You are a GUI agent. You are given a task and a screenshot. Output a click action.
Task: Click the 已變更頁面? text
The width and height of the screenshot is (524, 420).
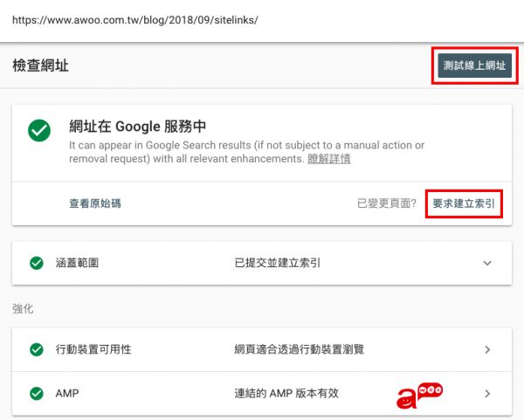click(x=387, y=203)
